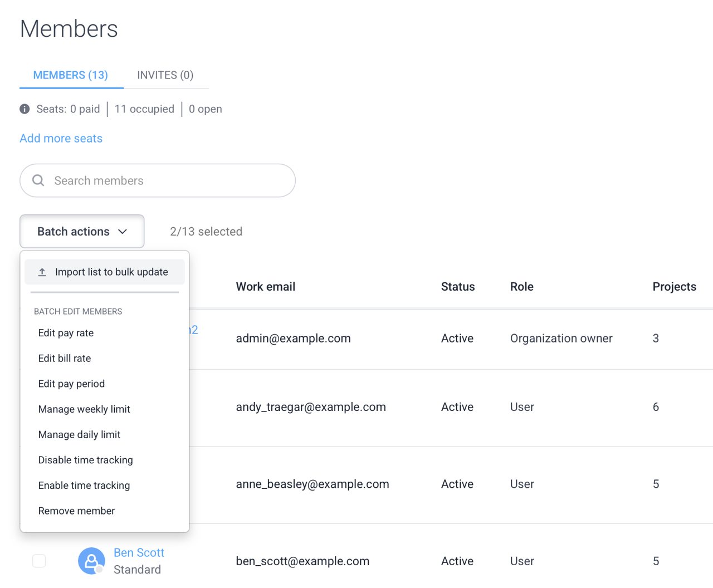Screen dimensions: 713x588
Task: Select Edit bill rate option
Action: click(x=65, y=359)
